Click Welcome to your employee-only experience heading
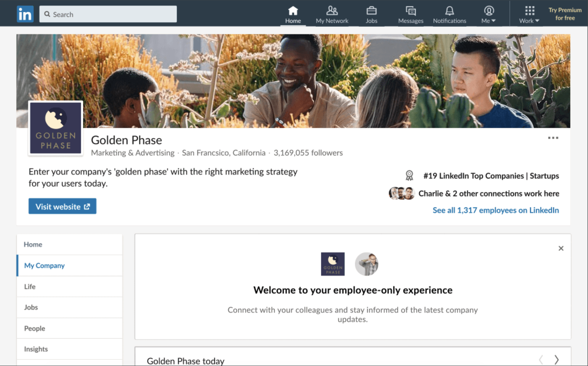The height and width of the screenshot is (366, 588). tap(353, 290)
